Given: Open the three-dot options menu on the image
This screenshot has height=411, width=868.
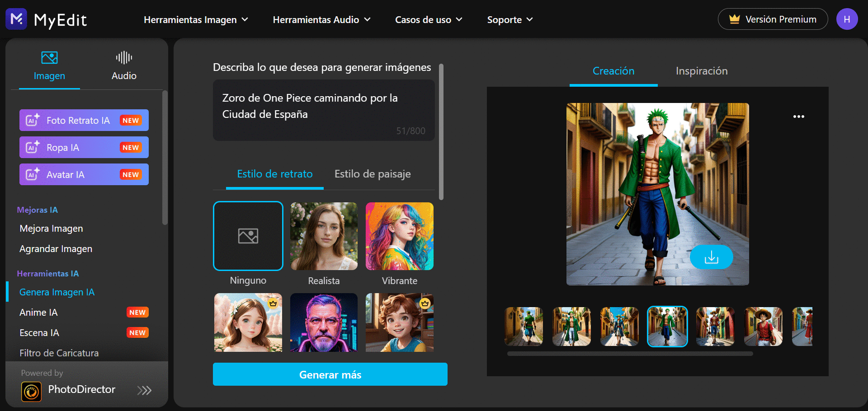Looking at the screenshot, I should pyautogui.click(x=798, y=116).
